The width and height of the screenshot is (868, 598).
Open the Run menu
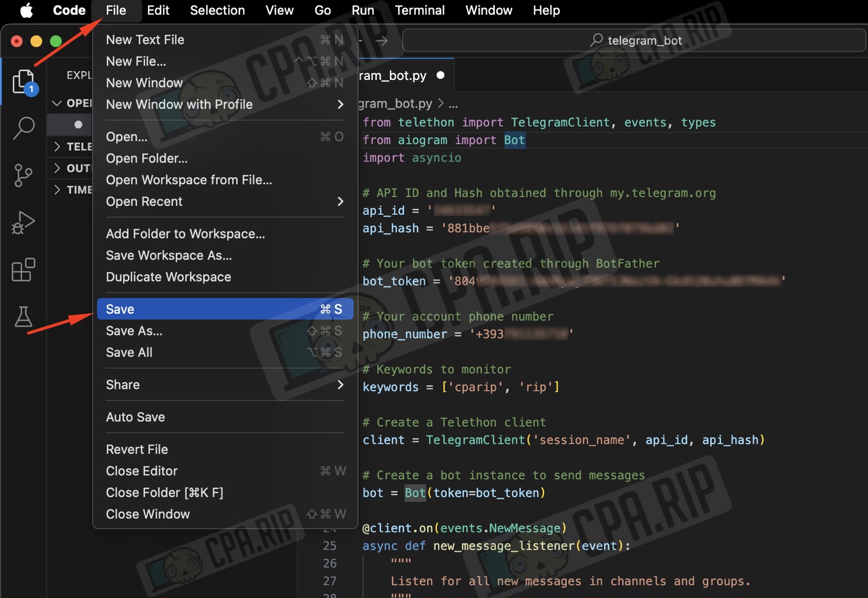[x=363, y=10]
